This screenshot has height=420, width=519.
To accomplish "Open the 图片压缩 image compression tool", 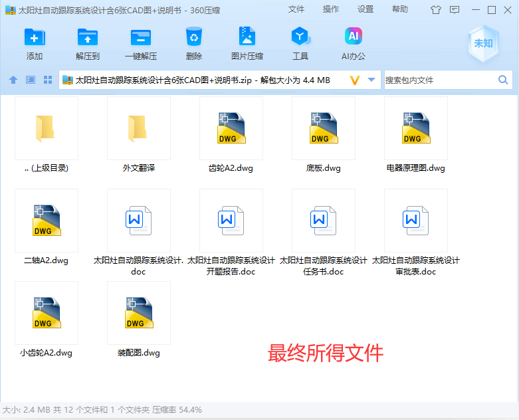I will [247, 36].
